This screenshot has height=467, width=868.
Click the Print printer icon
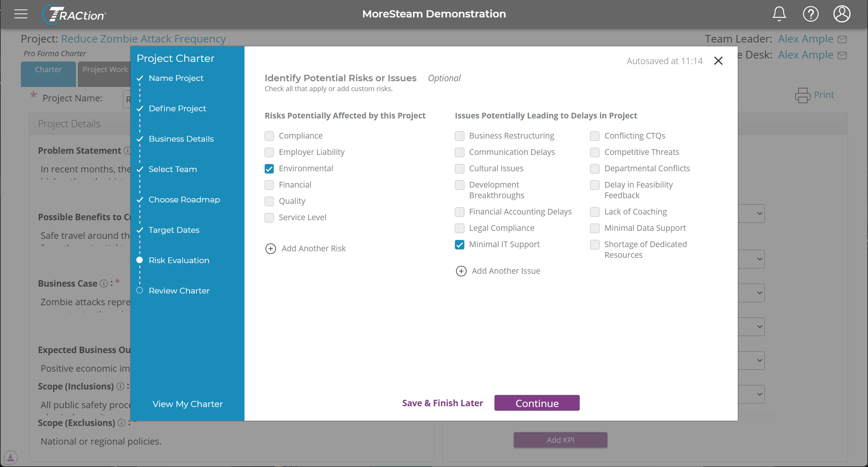pyautogui.click(x=802, y=95)
